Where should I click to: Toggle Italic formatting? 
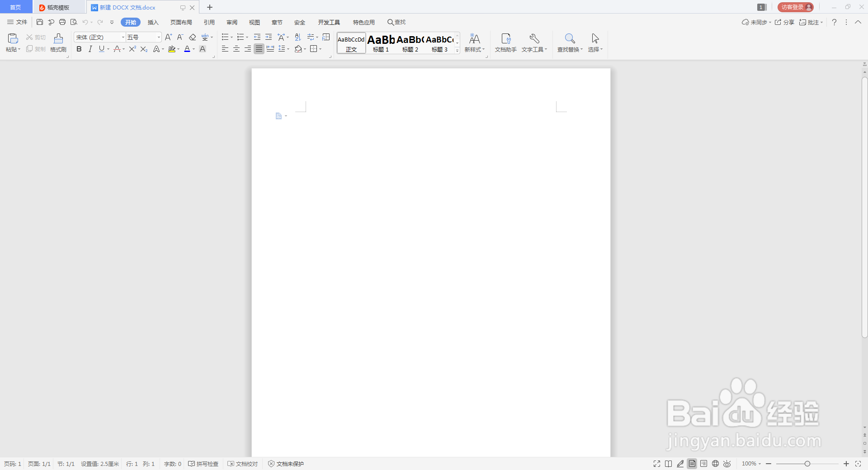90,49
